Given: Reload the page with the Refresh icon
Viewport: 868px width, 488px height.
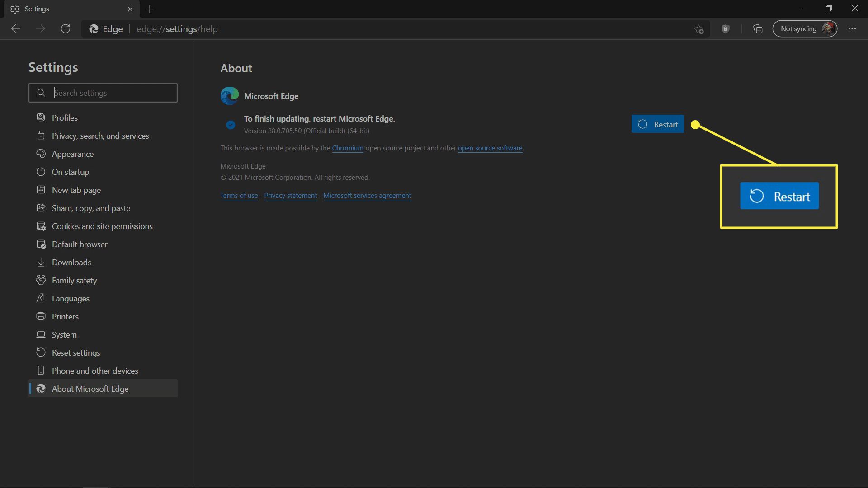Looking at the screenshot, I should (x=66, y=29).
